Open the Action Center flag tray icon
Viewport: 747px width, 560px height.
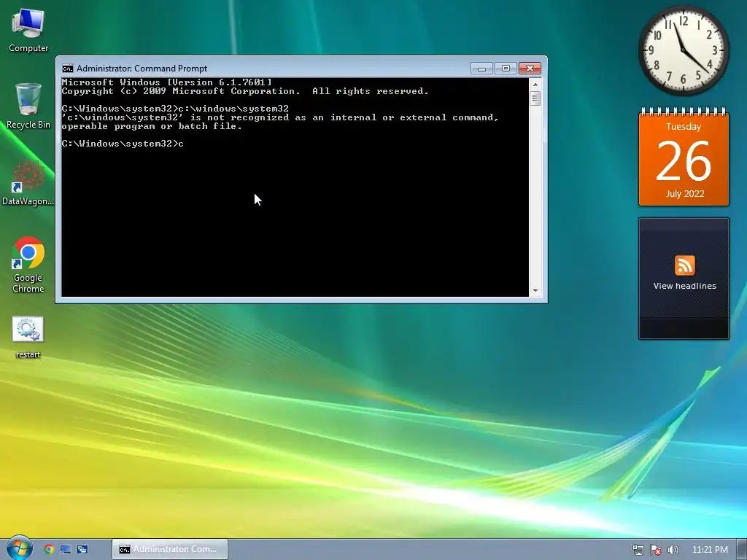(x=656, y=550)
